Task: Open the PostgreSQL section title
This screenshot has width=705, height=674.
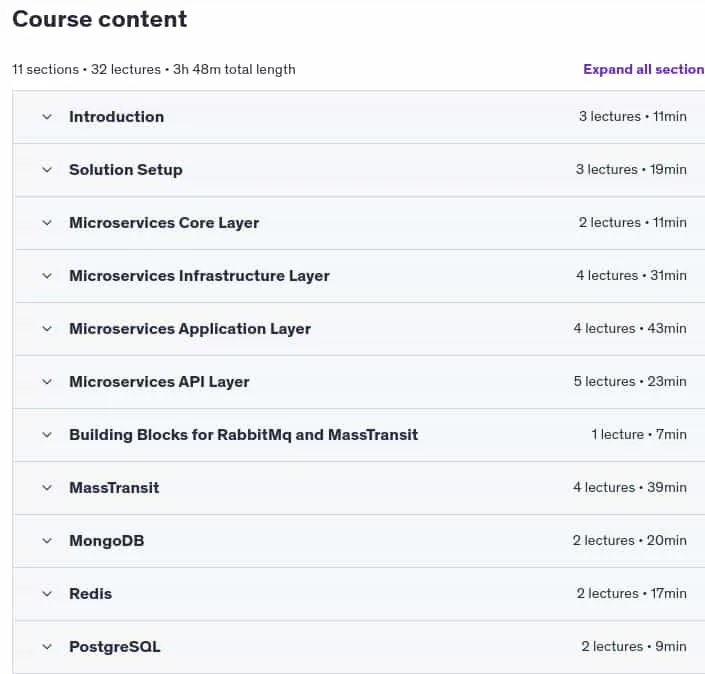Action: [115, 647]
